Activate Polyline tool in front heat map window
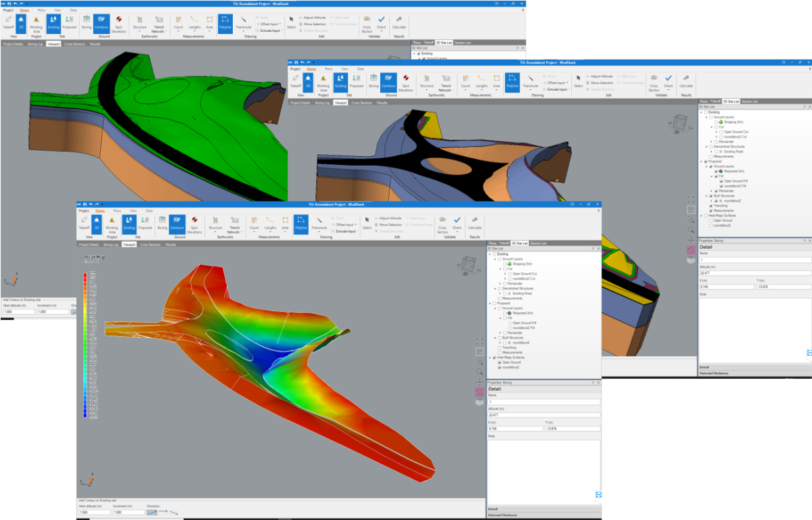The height and width of the screenshot is (520, 812). pos(301,223)
